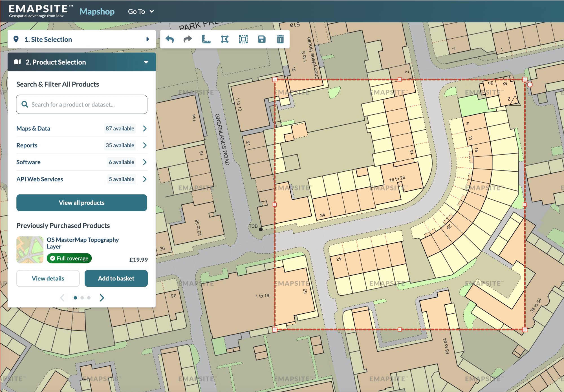Click the OS MasterMap product thumbnail
This screenshot has height=392, width=564.
pos(30,250)
